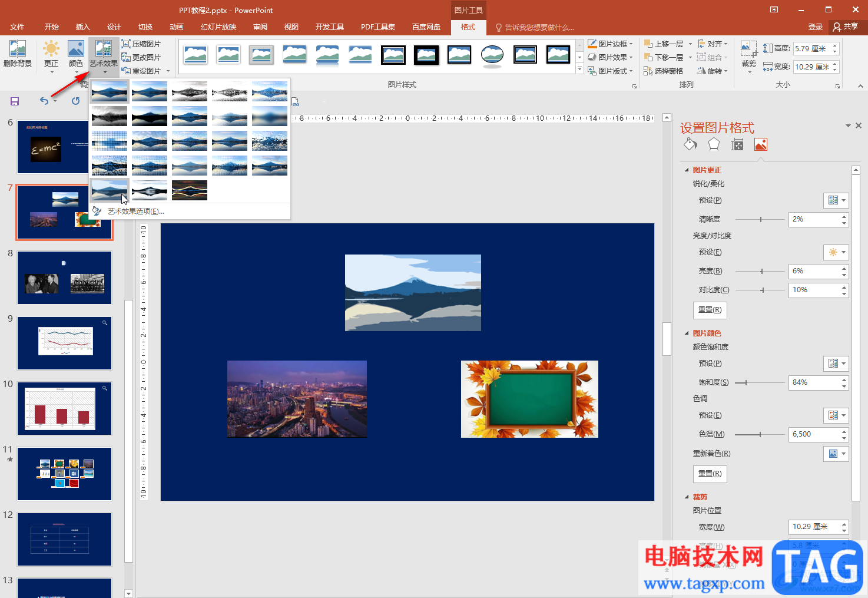Collapse the 裁剪 section
This screenshot has height=598, width=868.
tap(687, 497)
